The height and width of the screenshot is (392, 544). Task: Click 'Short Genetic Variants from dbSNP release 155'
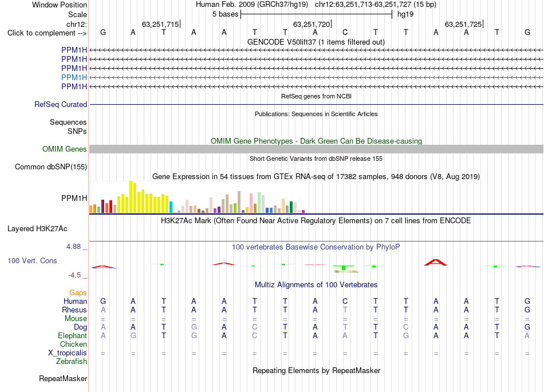pyautogui.click(x=316, y=159)
